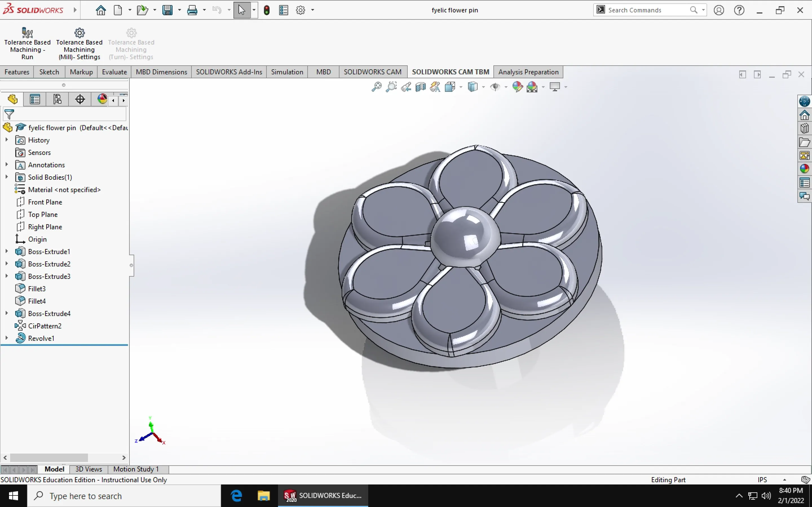
Task: Switch to the Sketch tab
Action: tap(49, 72)
